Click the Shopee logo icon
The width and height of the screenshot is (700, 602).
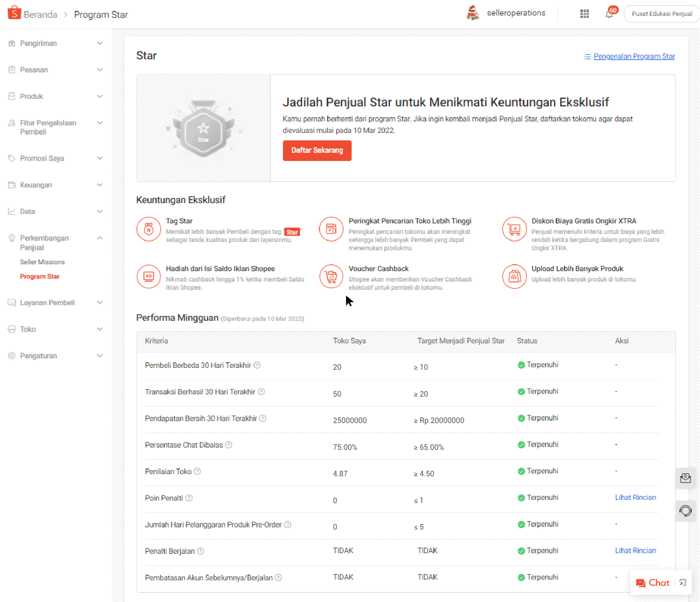coord(14,13)
